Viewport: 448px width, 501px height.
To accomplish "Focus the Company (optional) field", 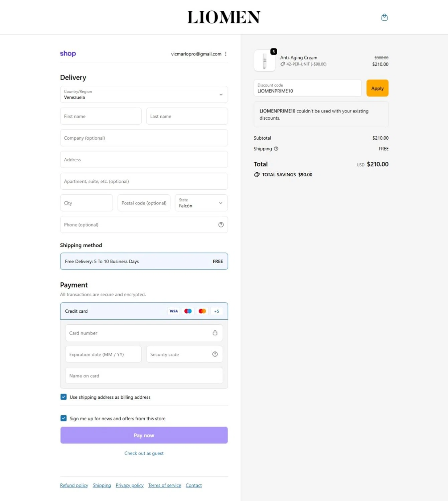I will (x=144, y=138).
